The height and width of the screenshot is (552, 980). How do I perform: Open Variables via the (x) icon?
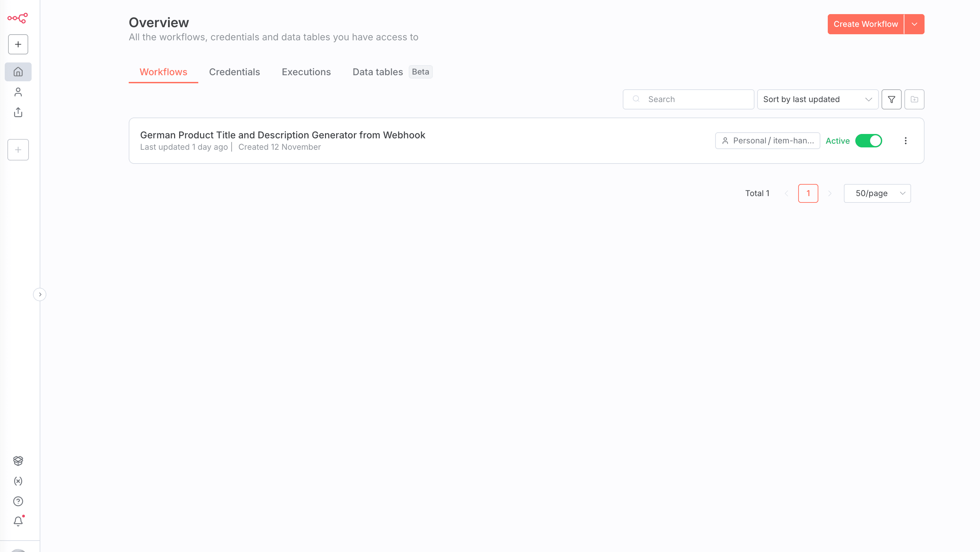(18, 481)
